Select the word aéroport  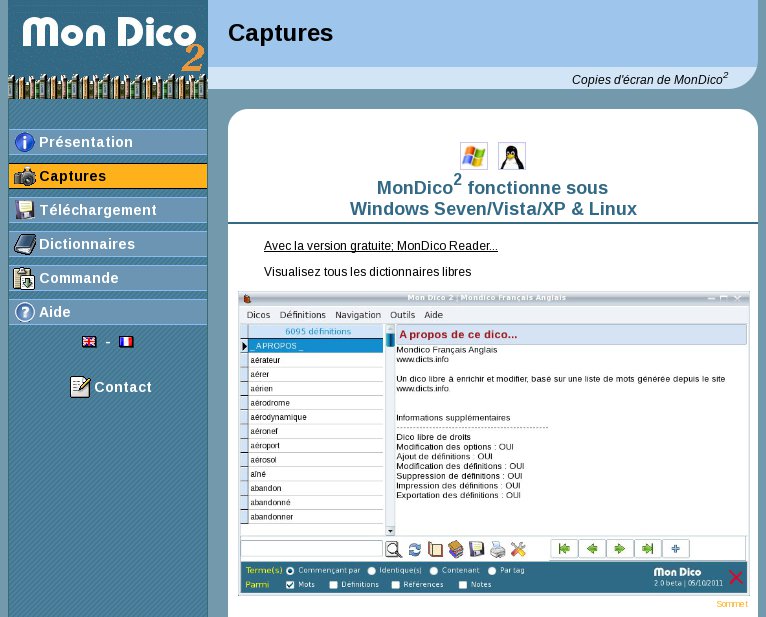click(x=316, y=446)
